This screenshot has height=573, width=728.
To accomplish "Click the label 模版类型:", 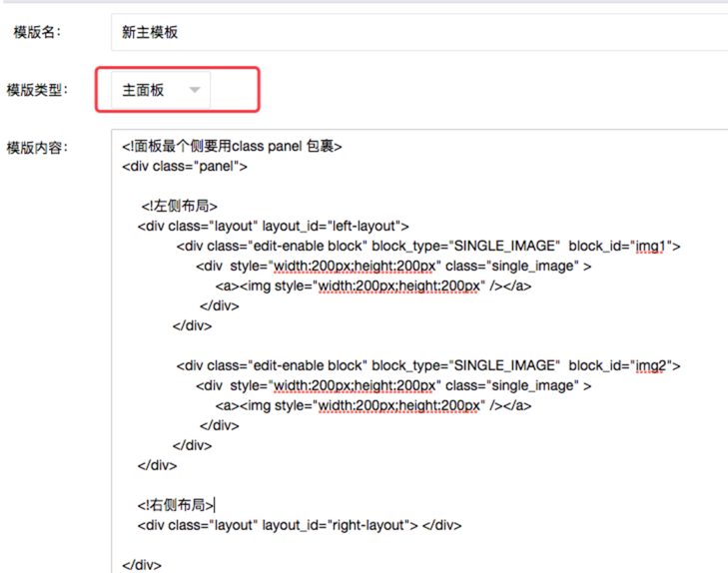I will (x=37, y=90).
